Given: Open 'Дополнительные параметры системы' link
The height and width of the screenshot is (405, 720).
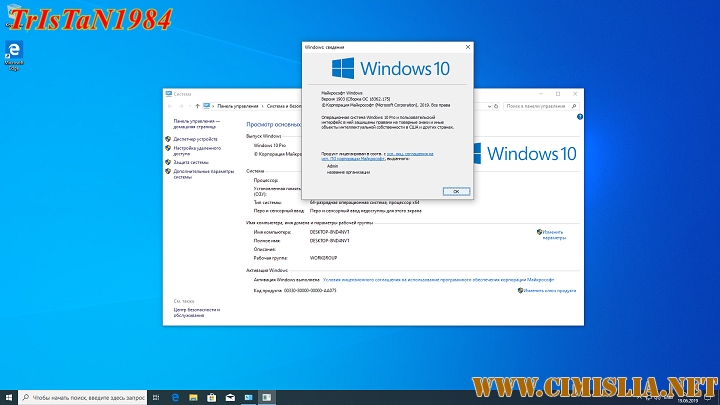Looking at the screenshot, I should pyautogui.click(x=203, y=174).
